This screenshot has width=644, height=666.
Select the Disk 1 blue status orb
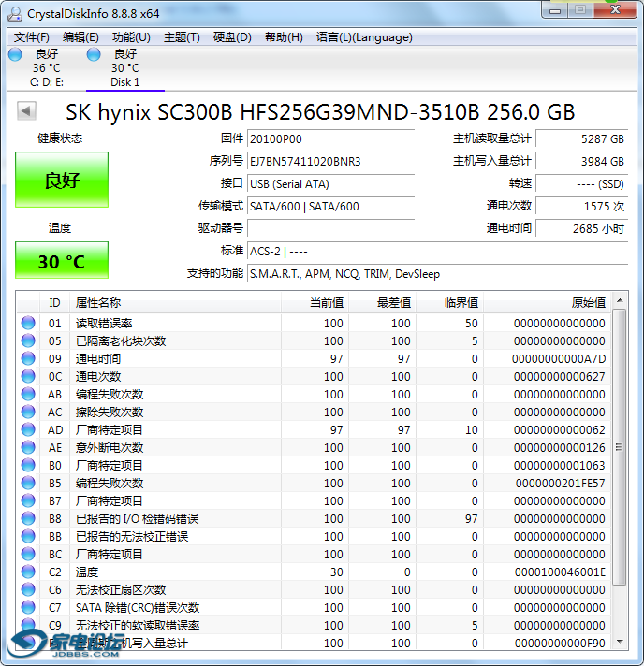pyautogui.click(x=94, y=54)
